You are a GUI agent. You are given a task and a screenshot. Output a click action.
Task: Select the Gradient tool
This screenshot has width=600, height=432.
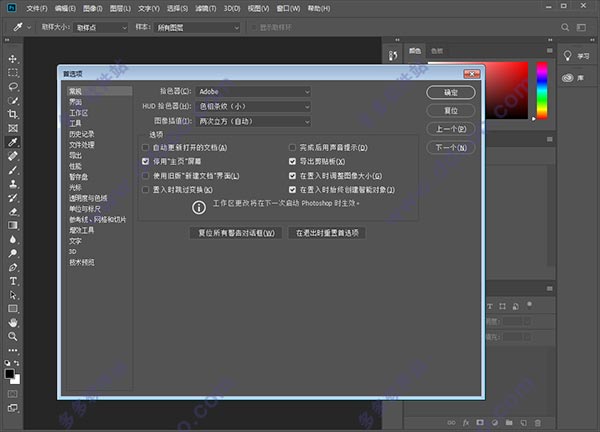click(13, 225)
